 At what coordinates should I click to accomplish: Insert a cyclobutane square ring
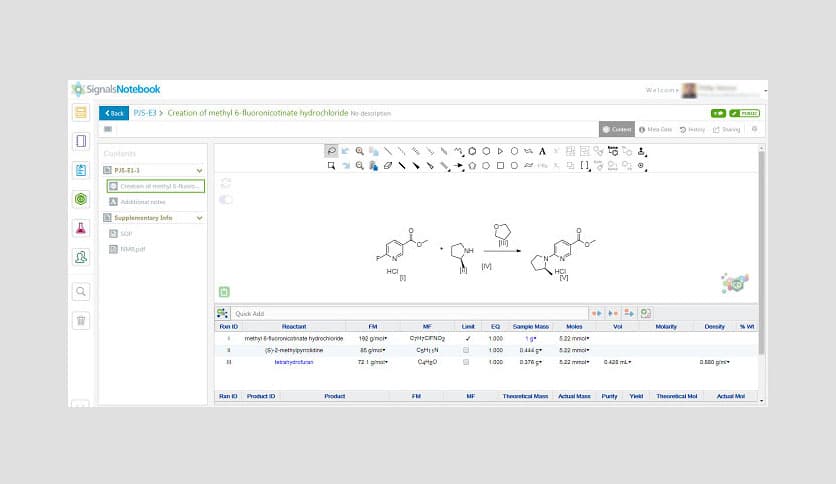tap(500, 166)
